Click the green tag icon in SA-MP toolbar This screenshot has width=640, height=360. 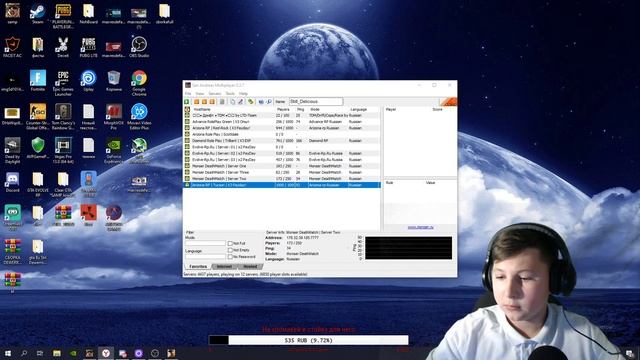250,102
